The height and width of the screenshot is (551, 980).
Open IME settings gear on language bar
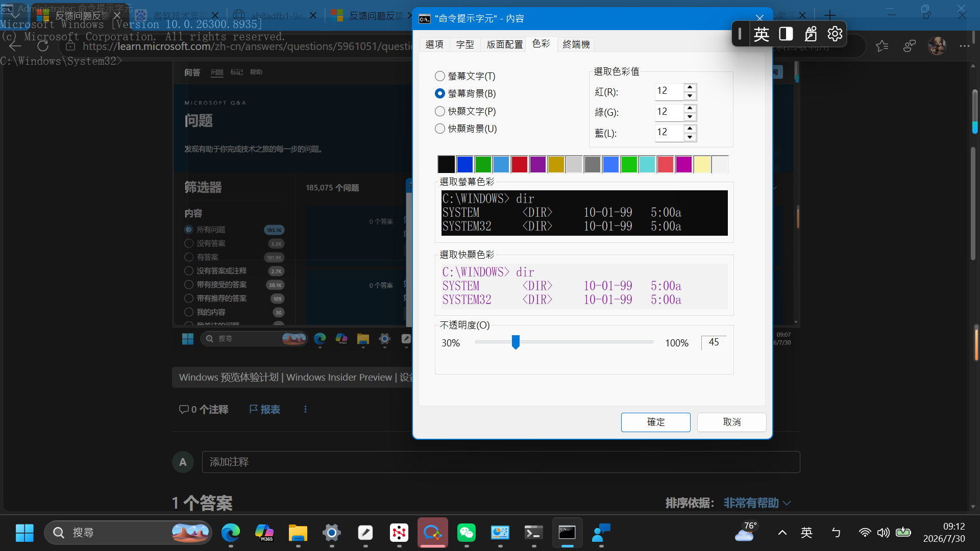835,34
